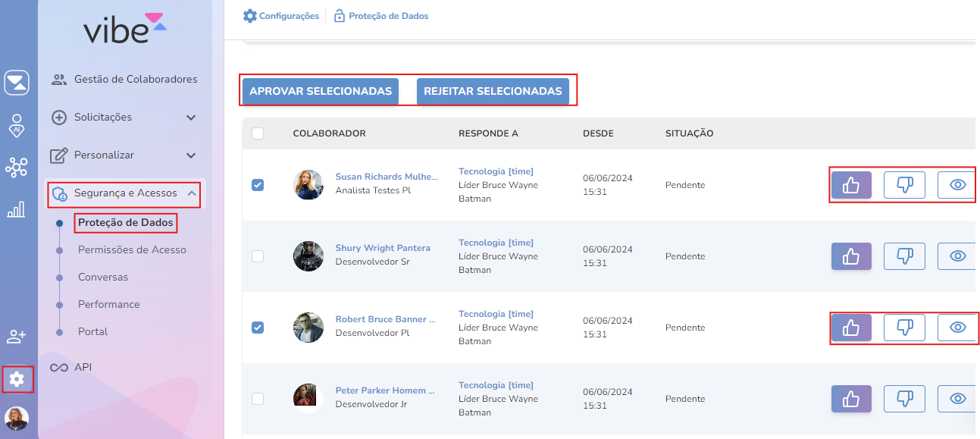Screen dimensions: 980x439
Task: Go to Gestão de Colaboradores menu
Action: pyautogui.click(x=135, y=80)
